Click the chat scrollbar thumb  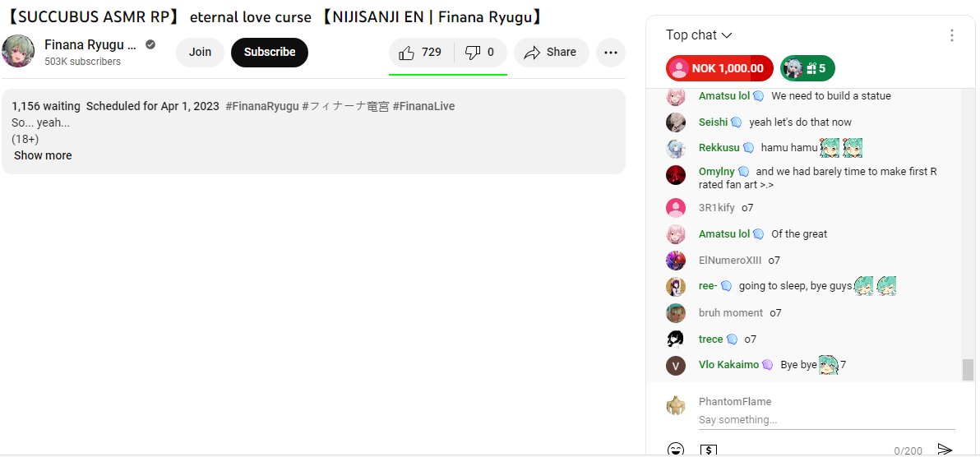pos(968,370)
